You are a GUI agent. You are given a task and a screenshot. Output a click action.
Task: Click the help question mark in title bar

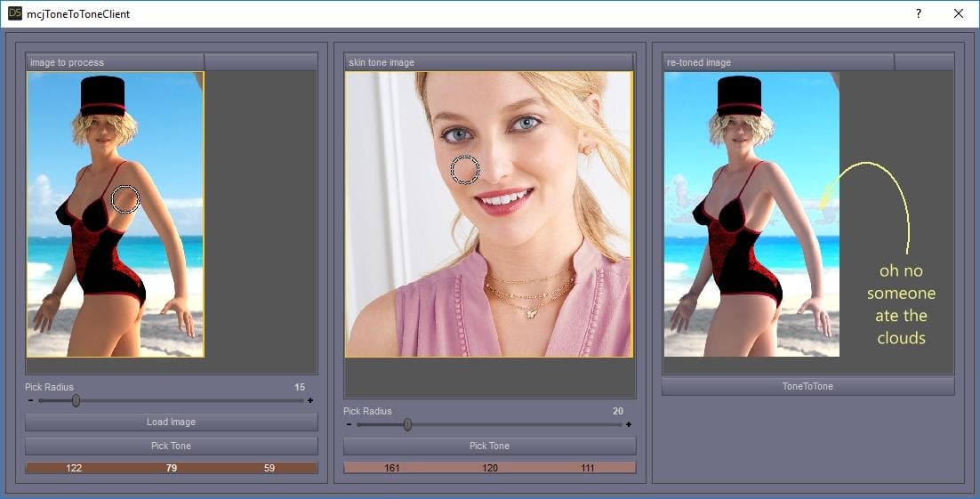(x=918, y=13)
